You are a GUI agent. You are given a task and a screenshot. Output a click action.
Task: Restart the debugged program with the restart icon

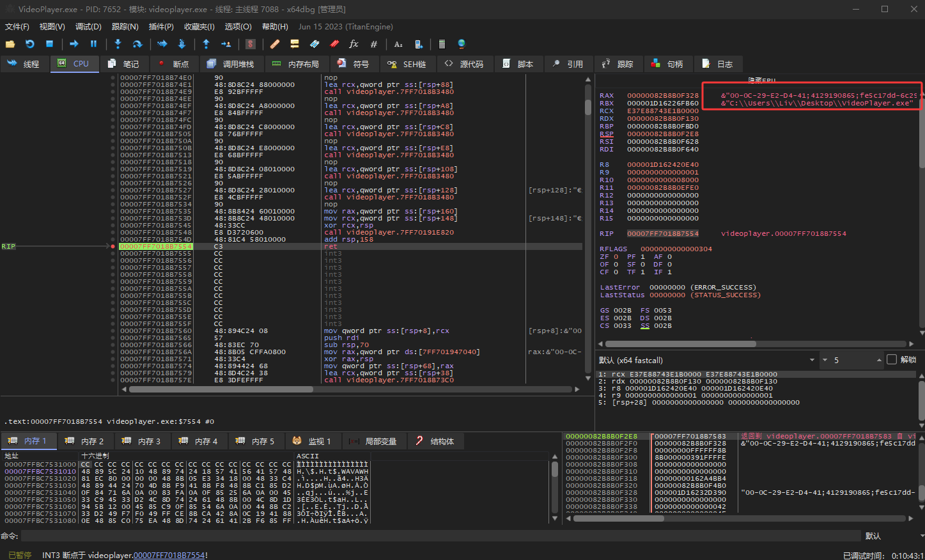(30, 44)
